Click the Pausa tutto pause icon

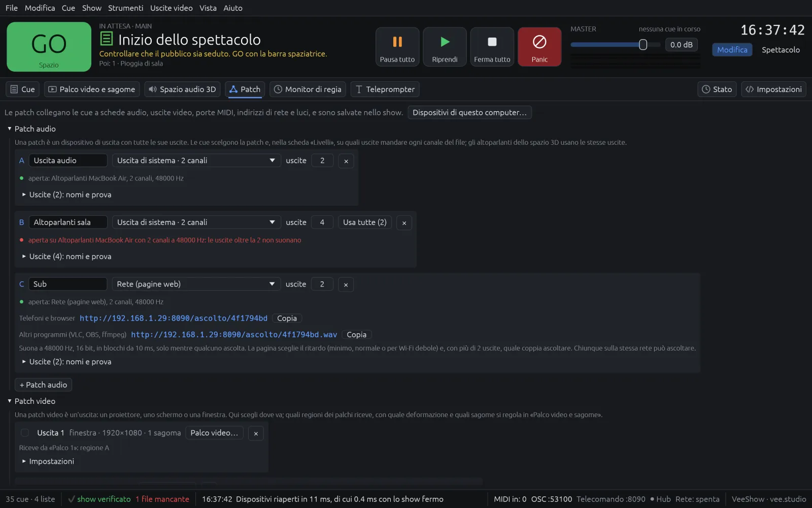(397, 42)
